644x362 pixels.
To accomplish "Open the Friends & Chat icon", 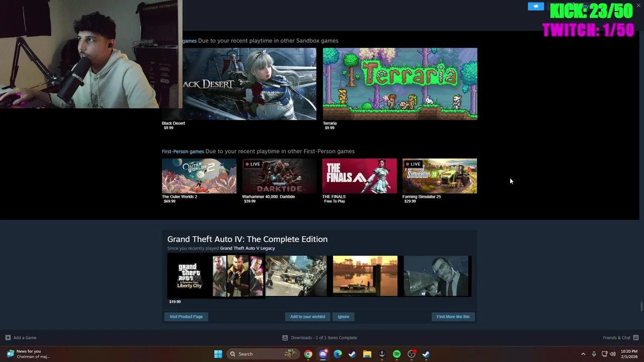I will pyautogui.click(x=636, y=337).
